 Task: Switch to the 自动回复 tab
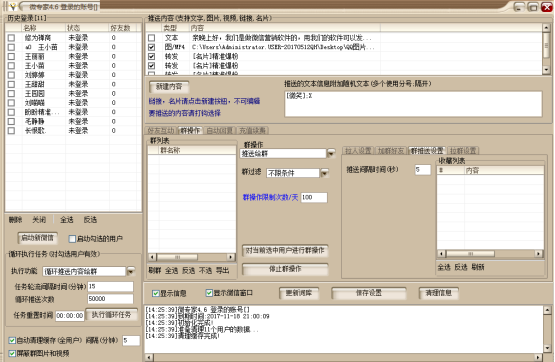(x=219, y=131)
